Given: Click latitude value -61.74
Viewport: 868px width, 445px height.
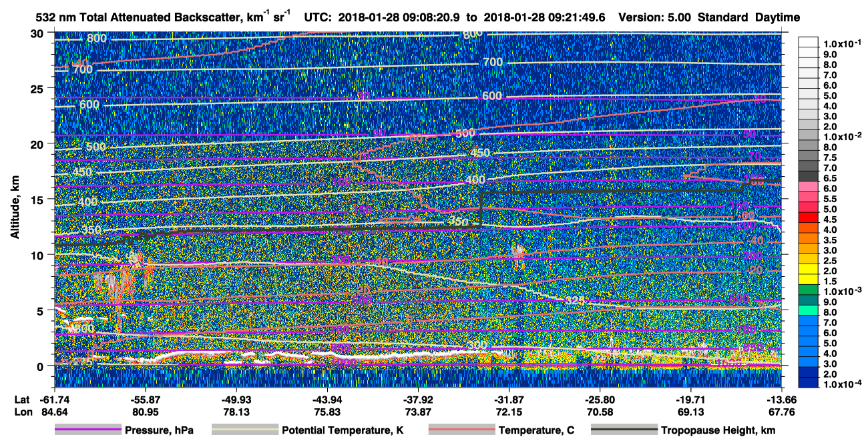Looking at the screenshot, I should tap(54, 400).
